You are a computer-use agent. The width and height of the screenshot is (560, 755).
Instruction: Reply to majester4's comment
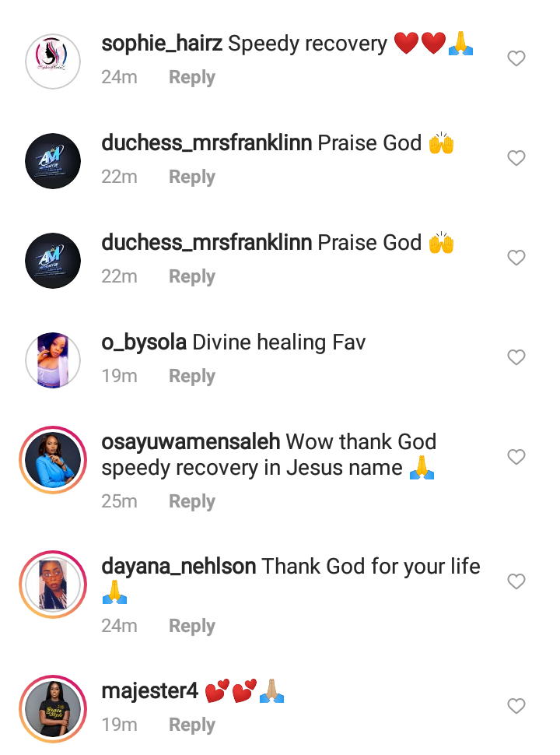(192, 725)
